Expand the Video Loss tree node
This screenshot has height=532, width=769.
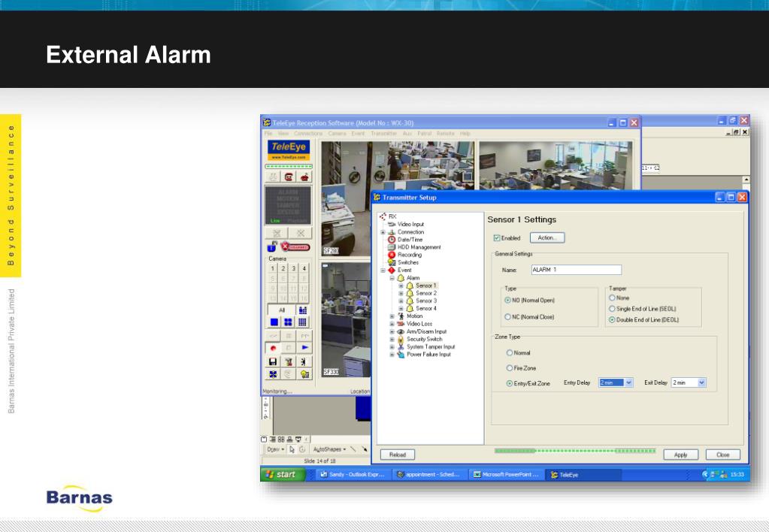[392, 324]
